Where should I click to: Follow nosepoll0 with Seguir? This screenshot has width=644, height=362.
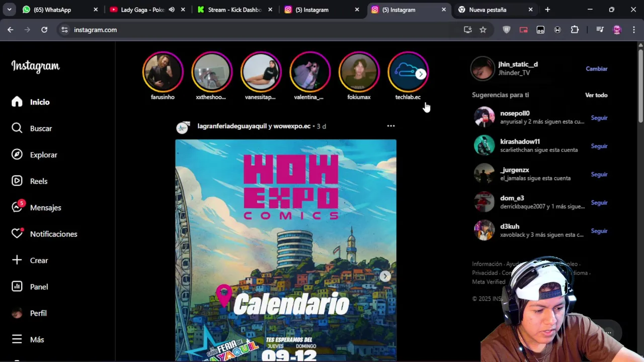coord(599,118)
